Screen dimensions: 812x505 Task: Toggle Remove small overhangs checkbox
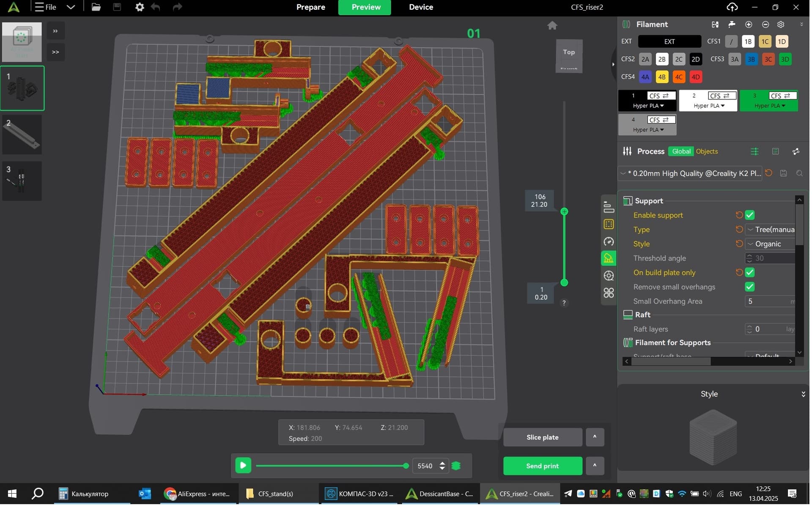[x=750, y=287]
